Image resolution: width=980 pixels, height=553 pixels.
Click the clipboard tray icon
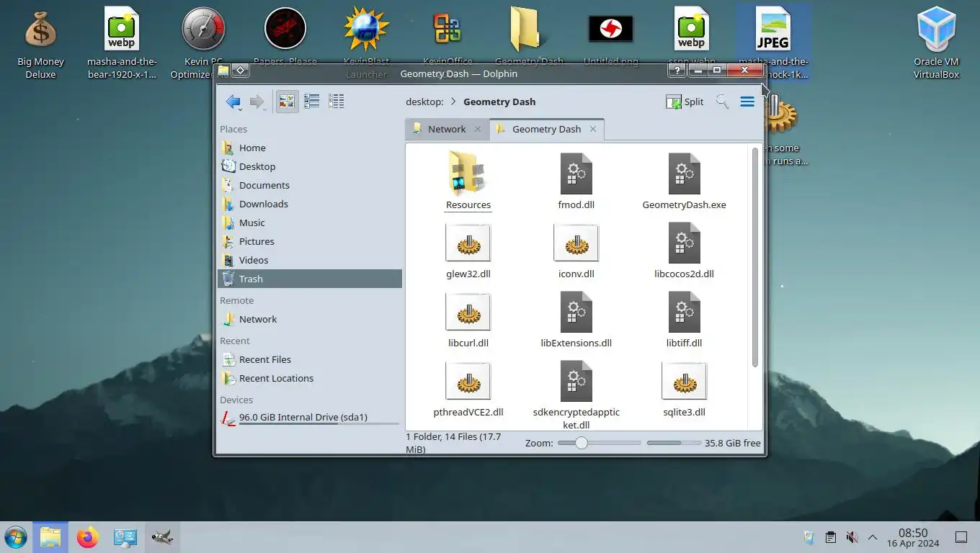pos(831,537)
